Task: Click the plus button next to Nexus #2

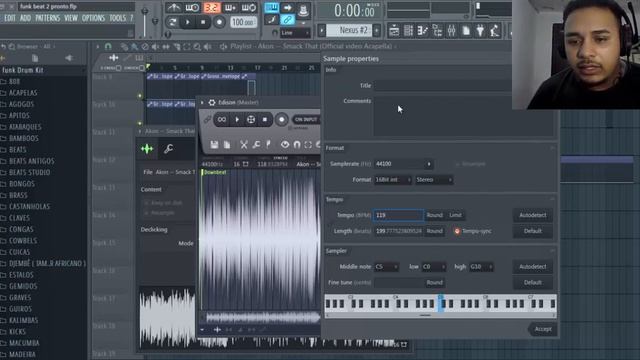Action: pos(377,30)
